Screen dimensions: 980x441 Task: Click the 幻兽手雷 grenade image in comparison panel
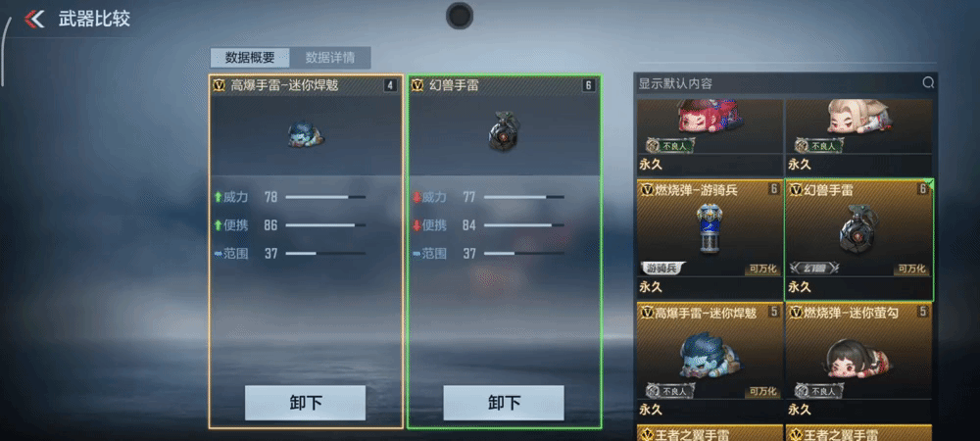click(505, 131)
